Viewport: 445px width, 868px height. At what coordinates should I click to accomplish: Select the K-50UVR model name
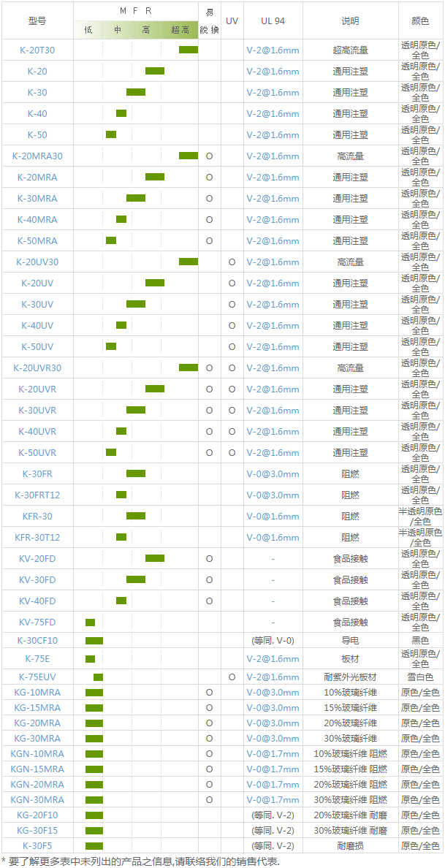[x=37, y=453]
